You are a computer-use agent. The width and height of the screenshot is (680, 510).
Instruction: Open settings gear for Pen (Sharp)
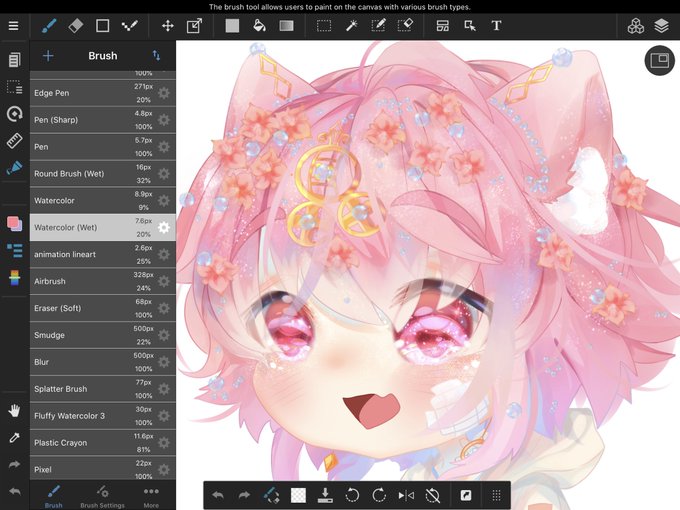point(163,120)
